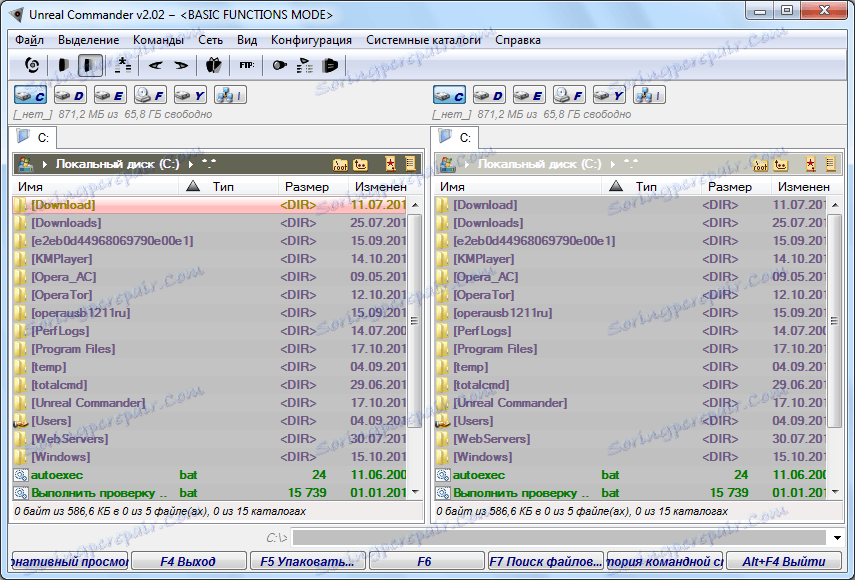Expand arrow before Локальный диск in right path

467,164
